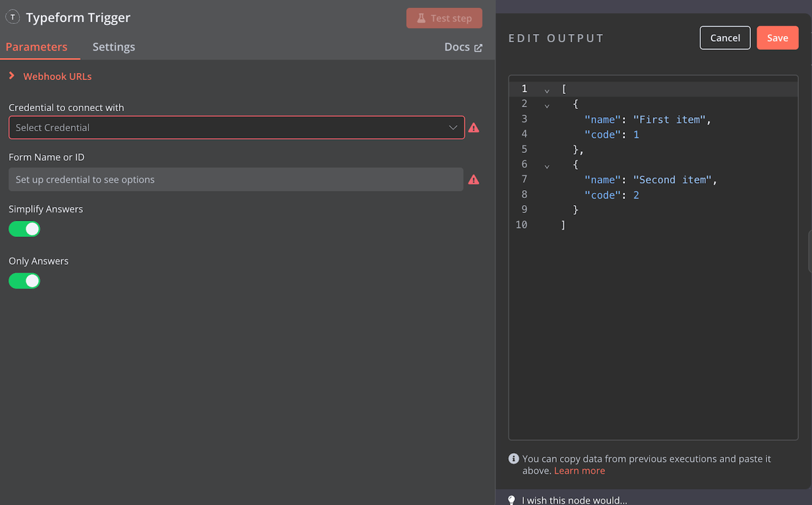Click the info icon below the editor

click(x=514, y=459)
